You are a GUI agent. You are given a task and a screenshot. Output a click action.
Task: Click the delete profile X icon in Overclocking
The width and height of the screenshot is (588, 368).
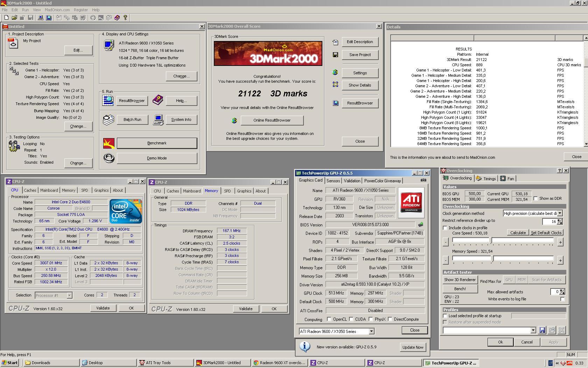(x=562, y=330)
